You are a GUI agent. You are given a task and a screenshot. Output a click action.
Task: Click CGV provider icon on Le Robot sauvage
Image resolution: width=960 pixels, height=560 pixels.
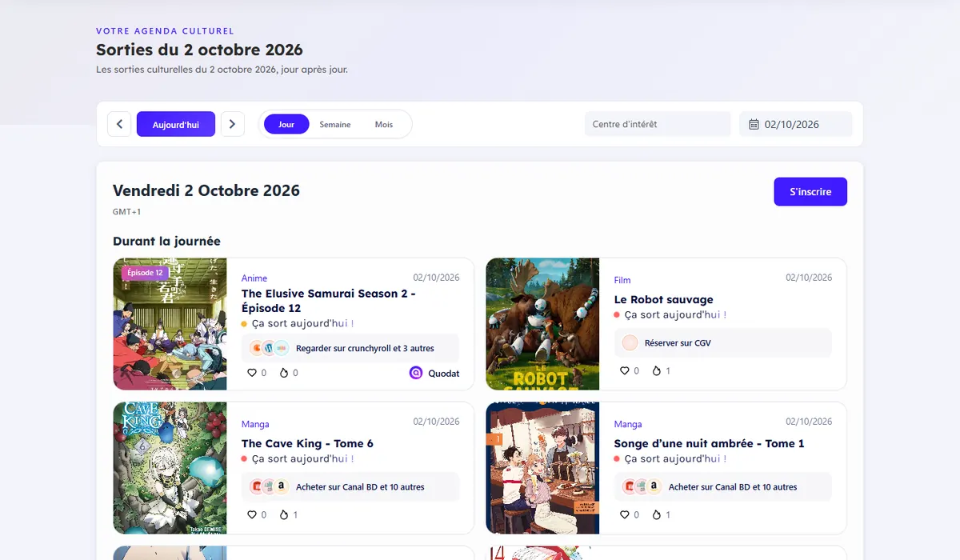coord(630,342)
